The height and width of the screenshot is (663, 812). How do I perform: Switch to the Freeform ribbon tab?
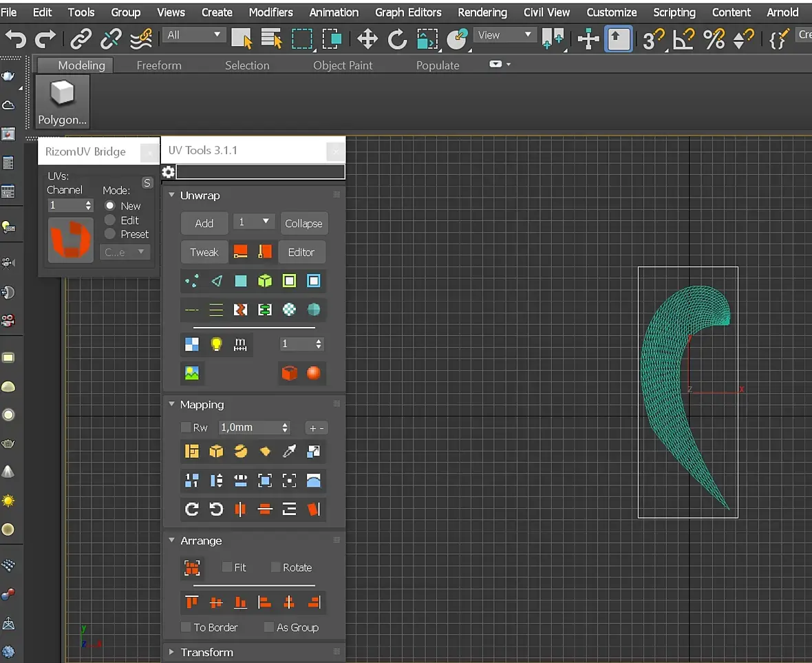coord(159,65)
